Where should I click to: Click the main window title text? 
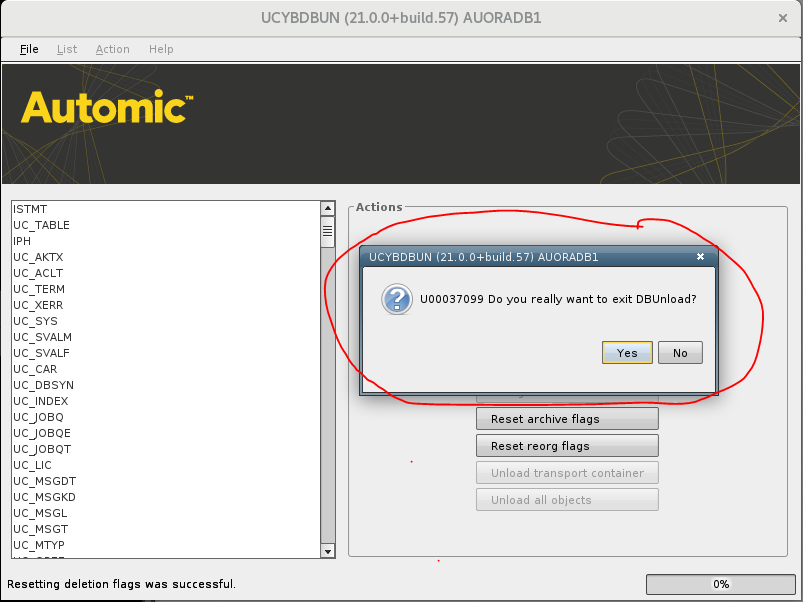click(x=401, y=18)
